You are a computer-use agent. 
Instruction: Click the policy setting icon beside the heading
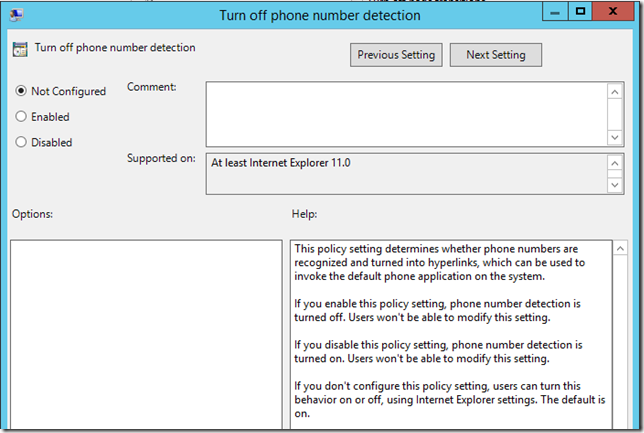[x=19, y=49]
